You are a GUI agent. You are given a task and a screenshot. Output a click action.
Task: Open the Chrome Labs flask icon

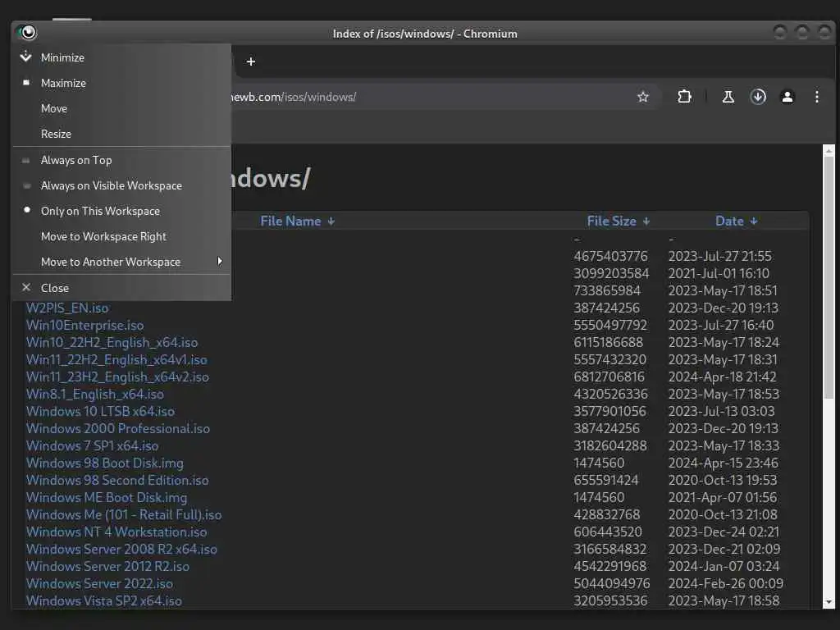(728, 97)
